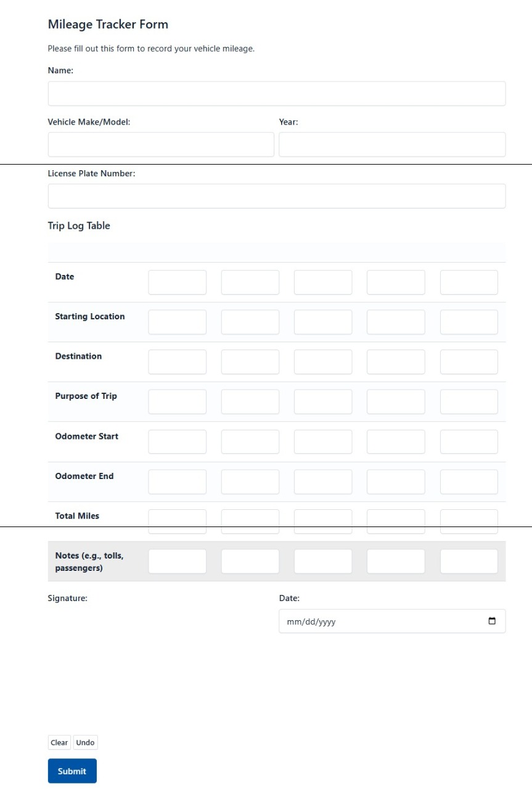Click fourth Starting Location input
The image size is (532, 807).
(x=396, y=322)
